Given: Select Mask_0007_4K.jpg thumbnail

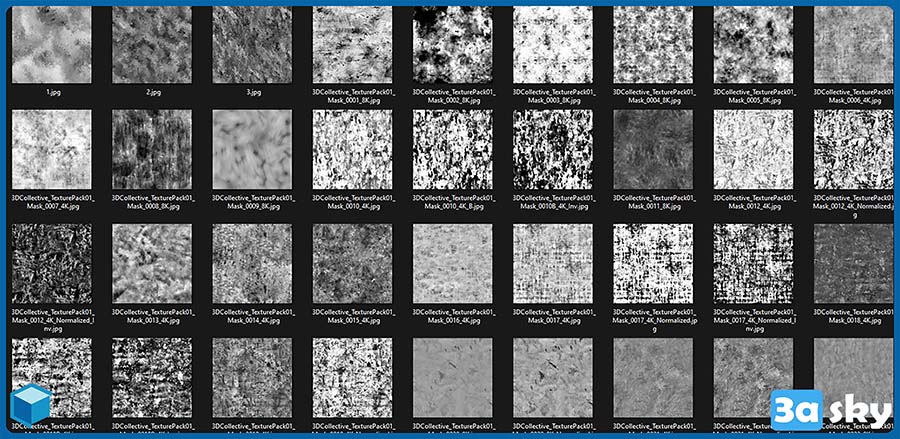Looking at the screenshot, I should [x=51, y=149].
